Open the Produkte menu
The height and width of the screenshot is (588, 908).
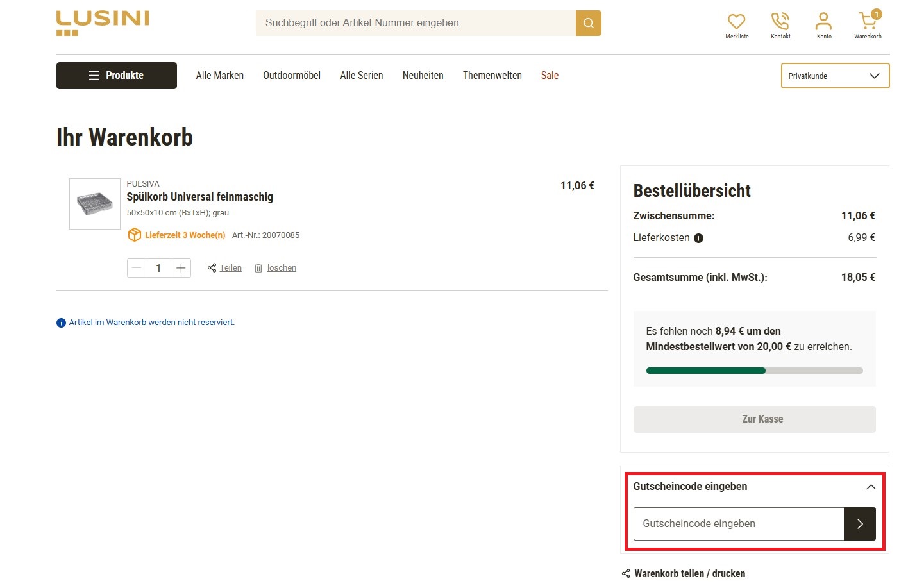point(117,76)
